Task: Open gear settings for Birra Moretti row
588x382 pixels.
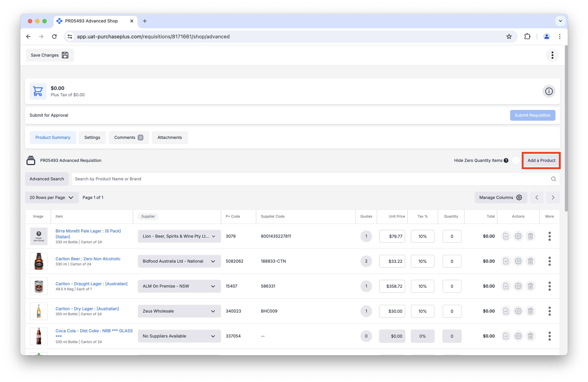Action: point(518,236)
